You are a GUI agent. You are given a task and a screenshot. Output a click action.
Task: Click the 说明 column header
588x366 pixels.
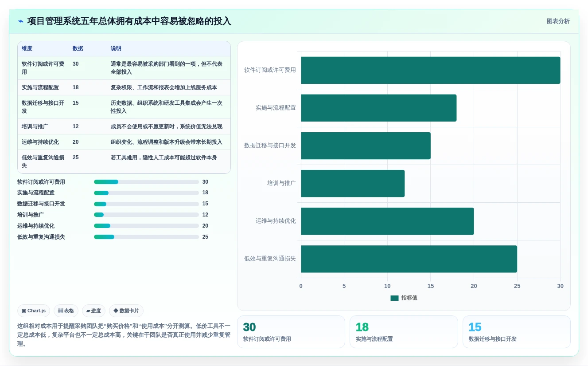[x=116, y=49]
